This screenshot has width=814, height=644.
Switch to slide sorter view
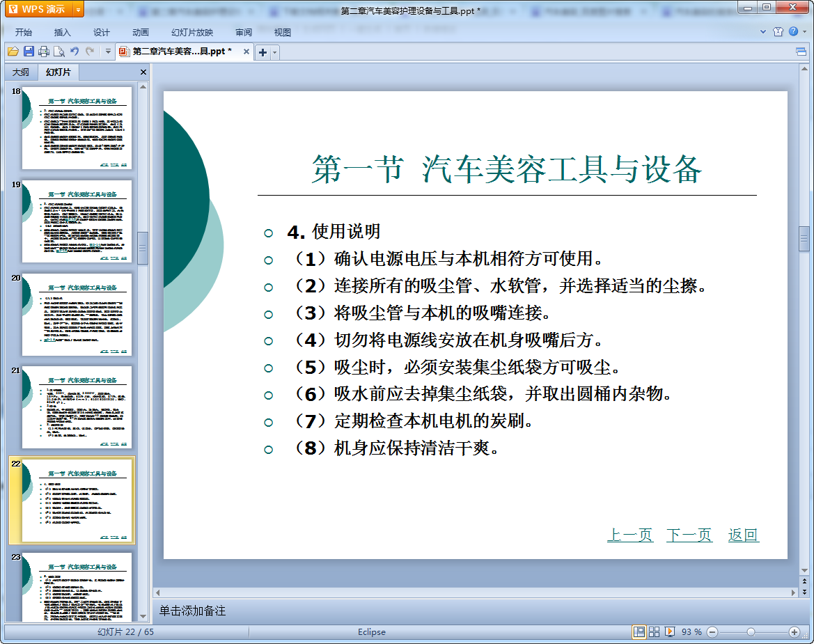tap(654, 631)
